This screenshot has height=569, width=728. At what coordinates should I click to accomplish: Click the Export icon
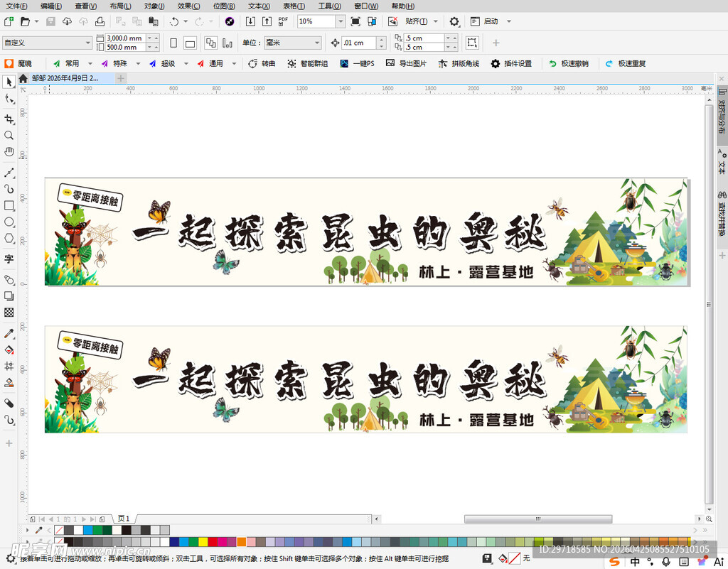coord(267,21)
